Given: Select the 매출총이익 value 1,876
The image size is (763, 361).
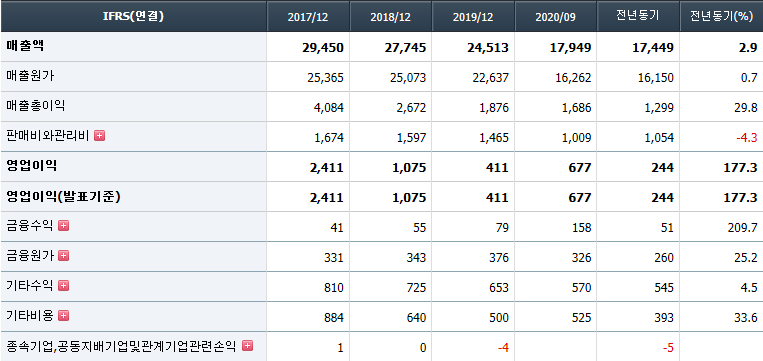Looking at the screenshot, I should pos(495,108).
